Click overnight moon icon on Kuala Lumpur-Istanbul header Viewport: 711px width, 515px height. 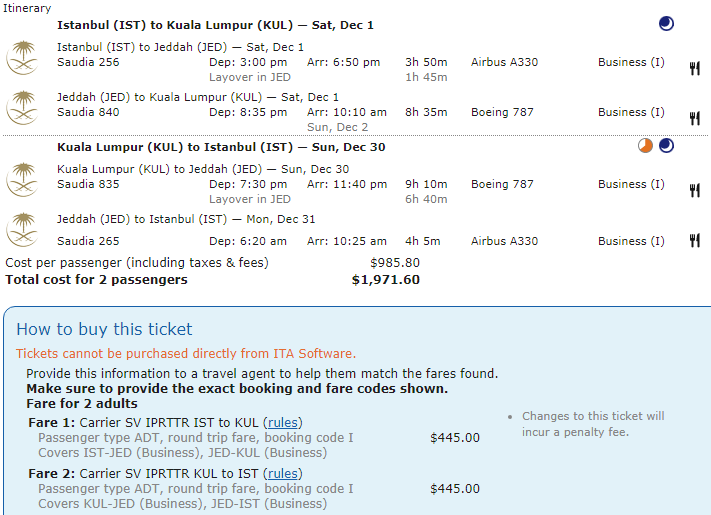coord(666,147)
